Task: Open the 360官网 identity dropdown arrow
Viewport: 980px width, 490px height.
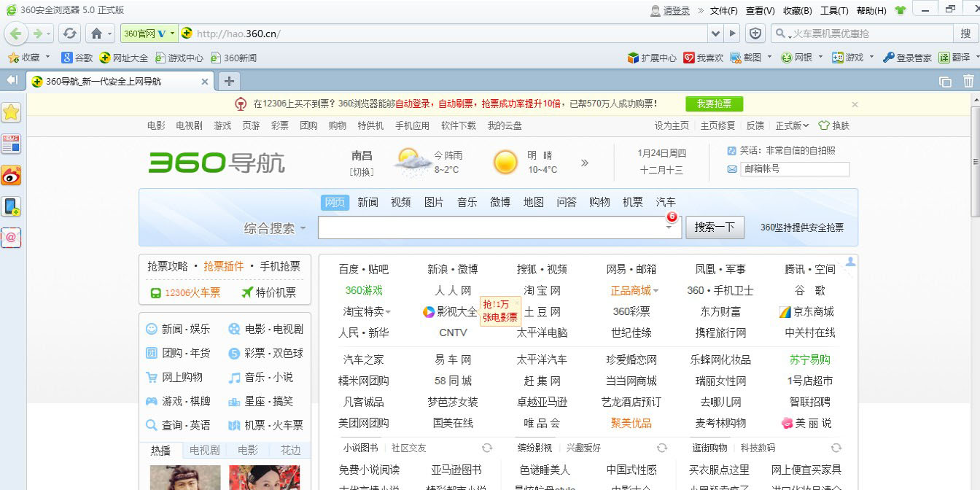Action: click(x=173, y=34)
